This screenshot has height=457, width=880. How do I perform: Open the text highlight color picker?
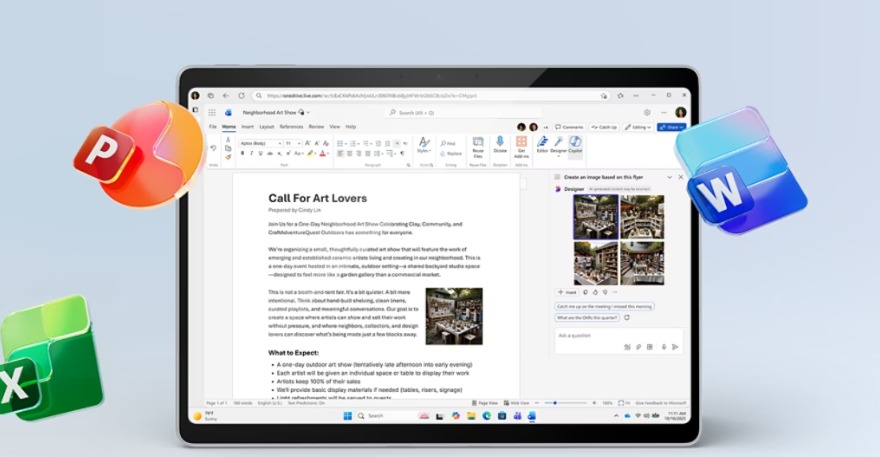click(x=315, y=153)
